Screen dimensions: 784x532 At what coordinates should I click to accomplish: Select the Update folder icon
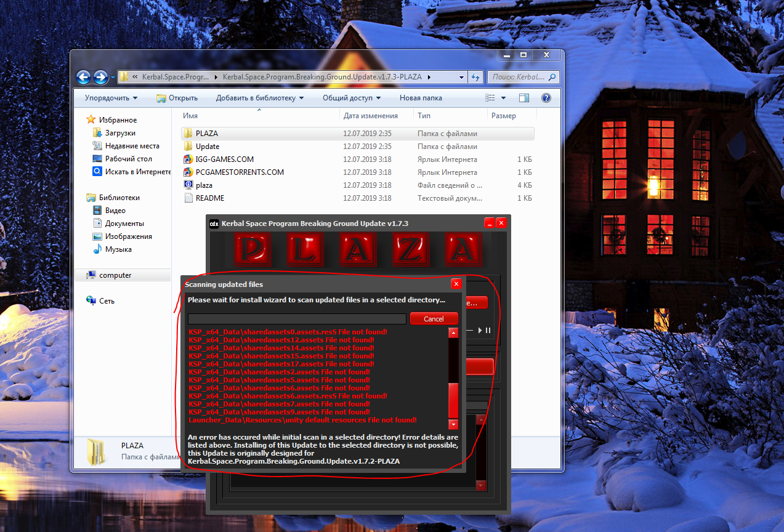click(188, 146)
